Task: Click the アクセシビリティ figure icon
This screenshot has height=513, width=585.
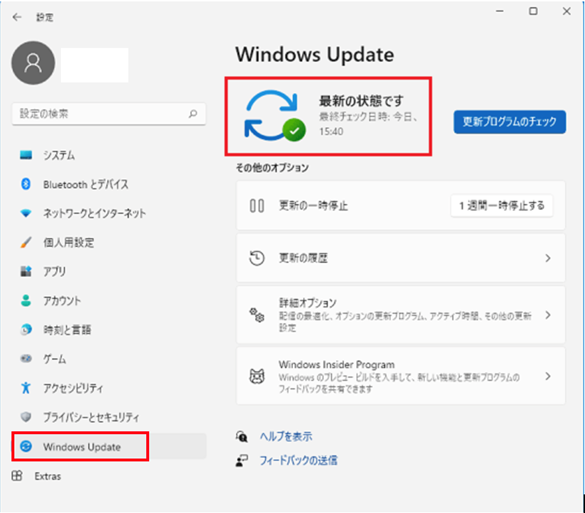Action: 26,388
